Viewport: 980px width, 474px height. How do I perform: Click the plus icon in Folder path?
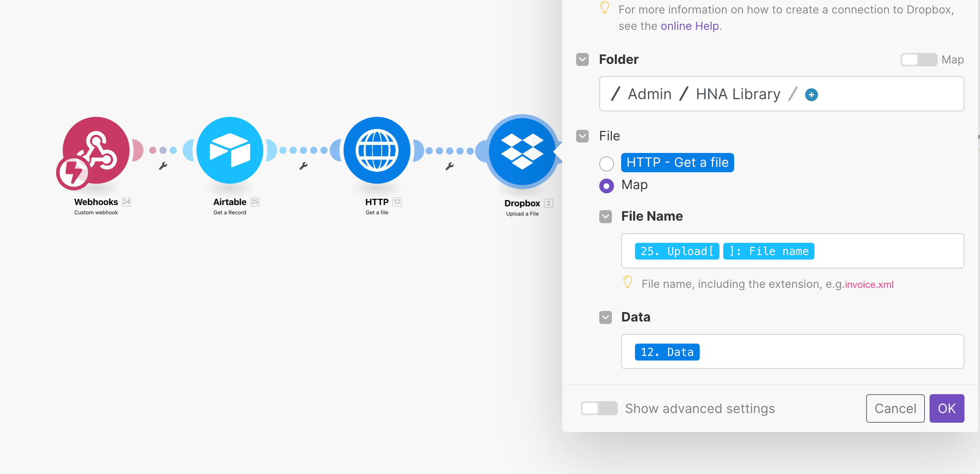coord(811,95)
